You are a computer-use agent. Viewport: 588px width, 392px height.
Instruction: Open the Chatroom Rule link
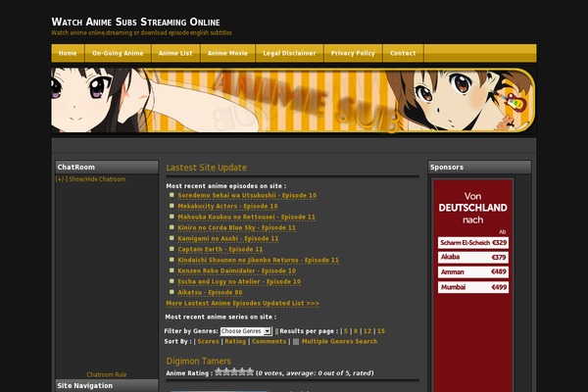pyautogui.click(x=107, y=374)
